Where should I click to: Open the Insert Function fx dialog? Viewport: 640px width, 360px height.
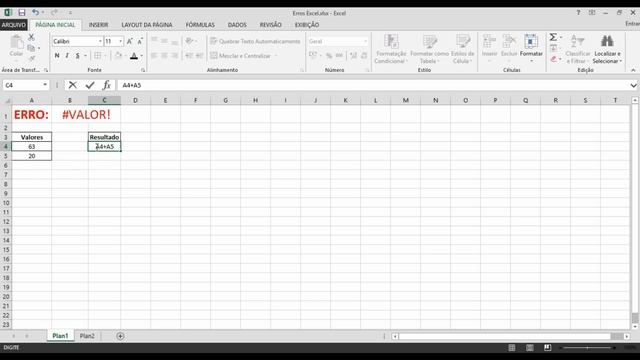pos(107,85)
